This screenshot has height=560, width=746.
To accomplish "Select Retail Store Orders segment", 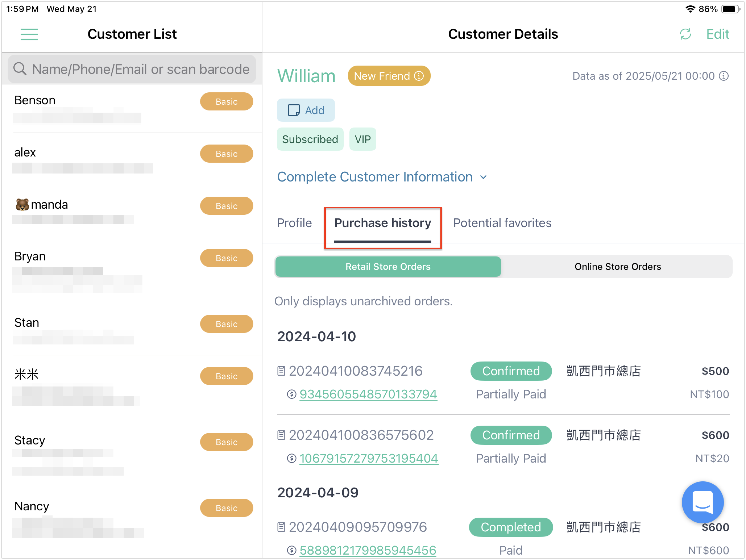I will (x=388, y=267).
